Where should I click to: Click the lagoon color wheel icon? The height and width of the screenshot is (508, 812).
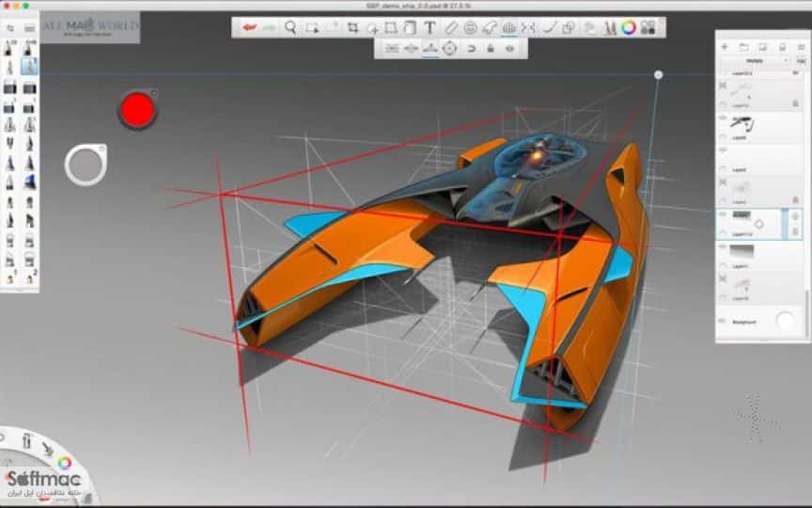pyautogui.click(x=64, y=463)
